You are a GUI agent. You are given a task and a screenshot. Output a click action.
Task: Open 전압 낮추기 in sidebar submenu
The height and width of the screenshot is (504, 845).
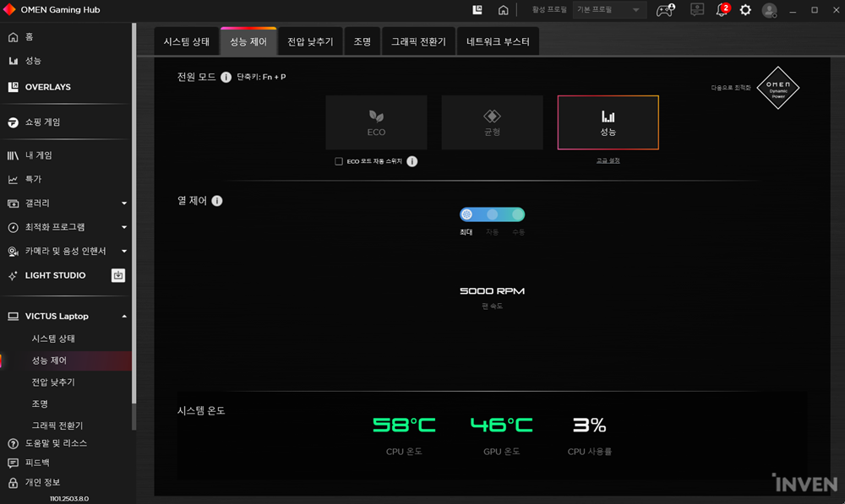click(53, 382)
